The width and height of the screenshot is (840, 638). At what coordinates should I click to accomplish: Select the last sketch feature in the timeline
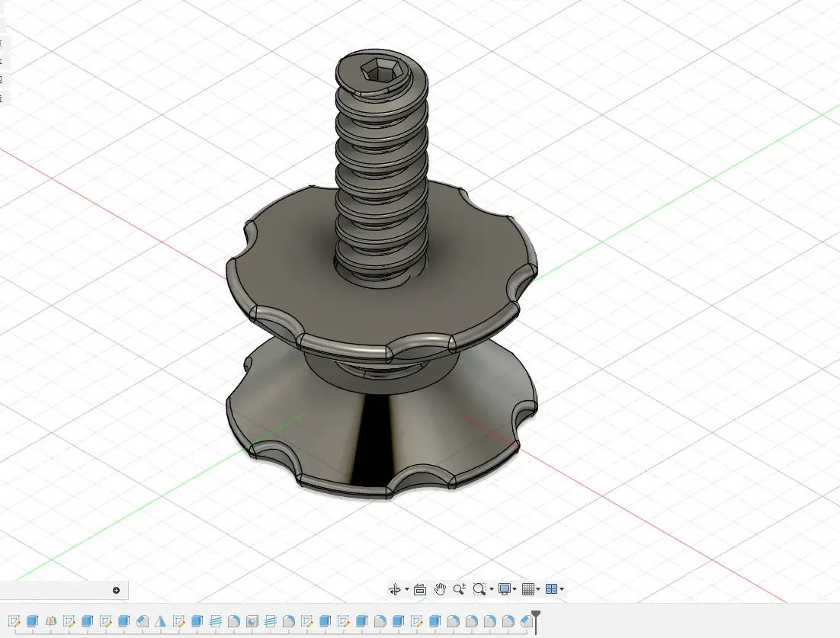416,621
